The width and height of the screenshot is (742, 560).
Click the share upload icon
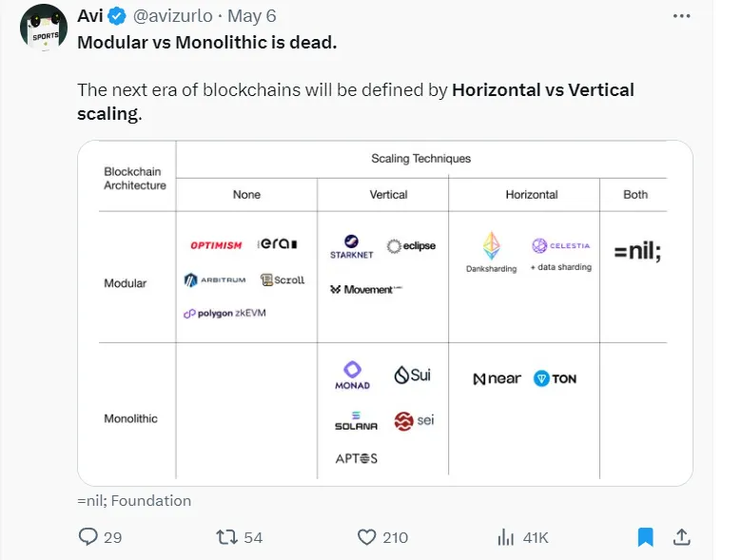tap(681, 537)
